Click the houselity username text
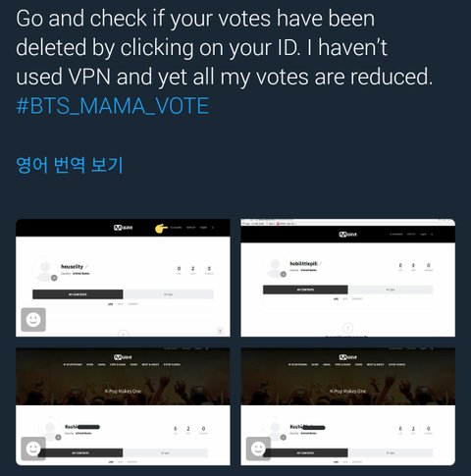 [72, 267]
